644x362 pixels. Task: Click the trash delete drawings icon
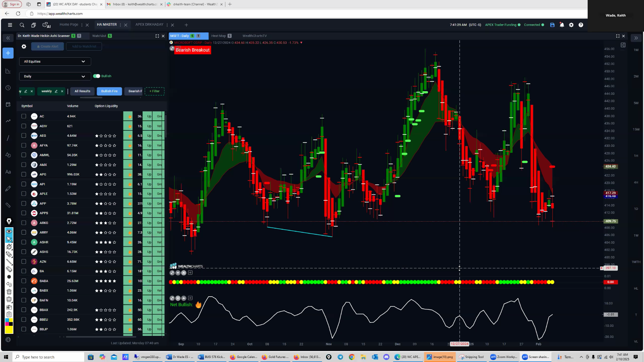pyautogui.click(x=9, y=292)
